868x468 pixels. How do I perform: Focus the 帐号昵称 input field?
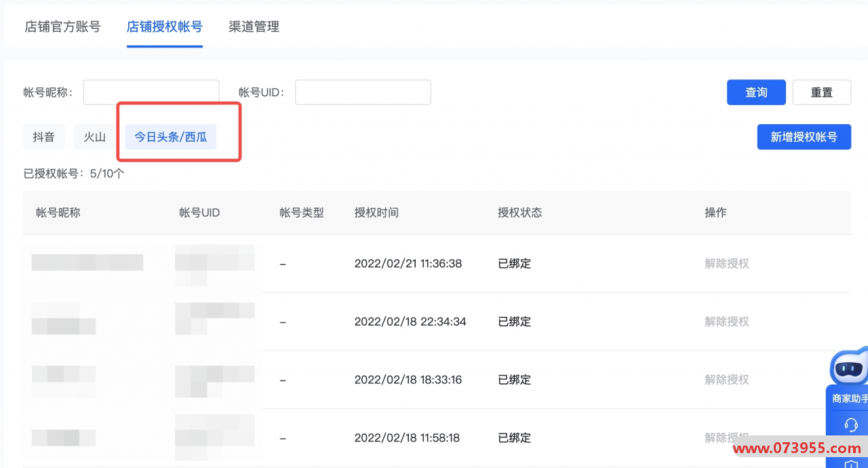(x=151, y=92)
